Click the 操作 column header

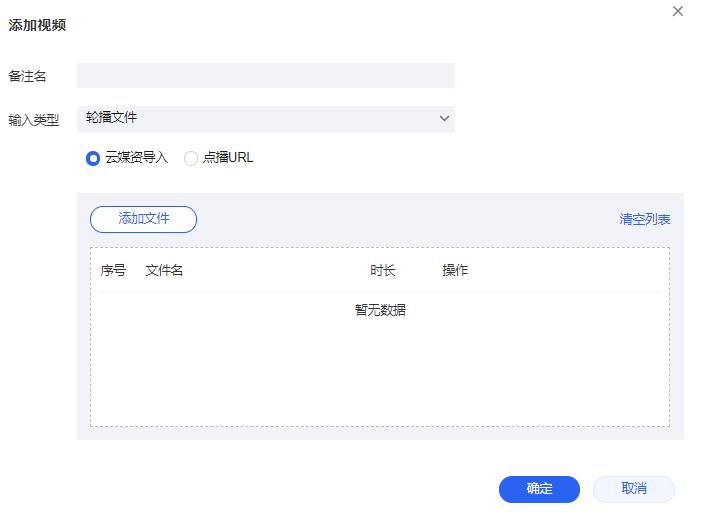pyautogui.click(x=455, y=270)
